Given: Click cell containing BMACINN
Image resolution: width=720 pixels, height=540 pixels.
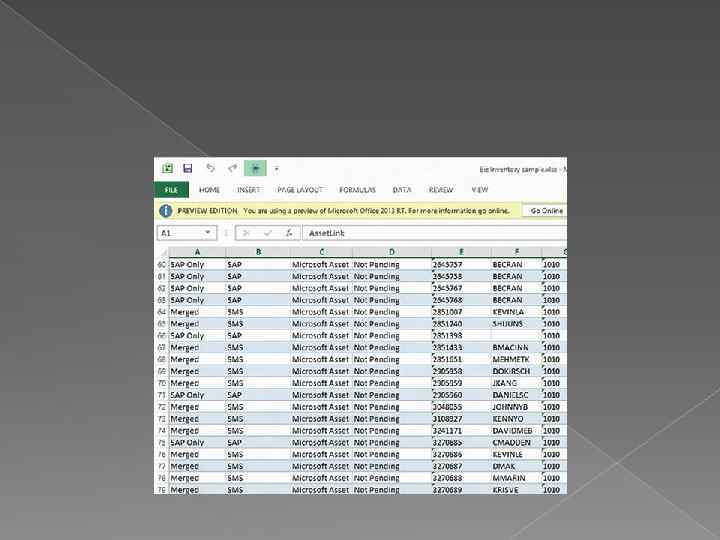Looking at the screenshot, I should [517, 348].
